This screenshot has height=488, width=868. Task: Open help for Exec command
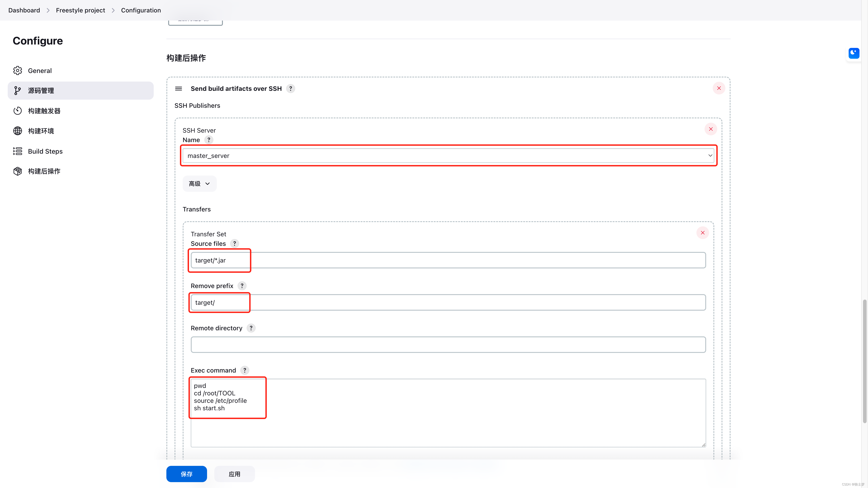[x=245, y=371]
